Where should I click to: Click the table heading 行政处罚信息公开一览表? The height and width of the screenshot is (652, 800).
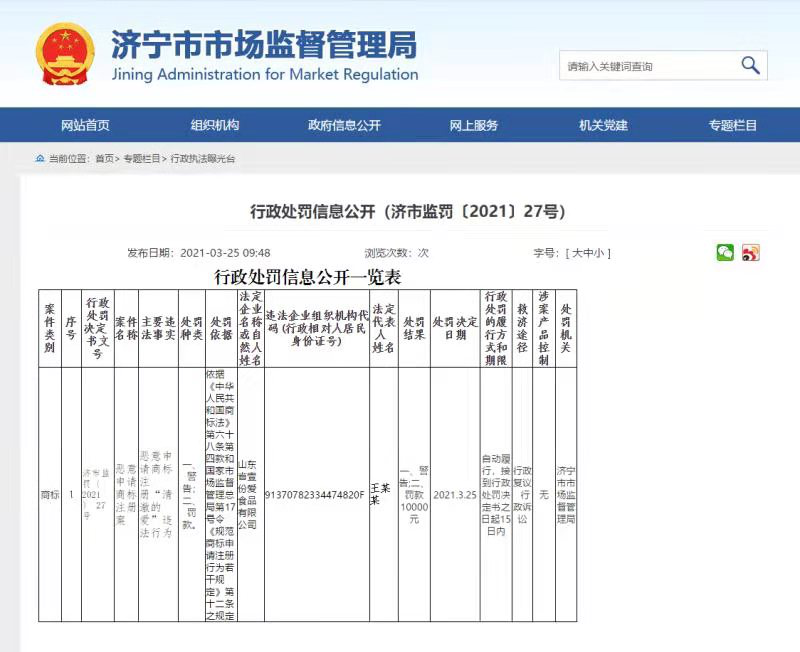308,277
